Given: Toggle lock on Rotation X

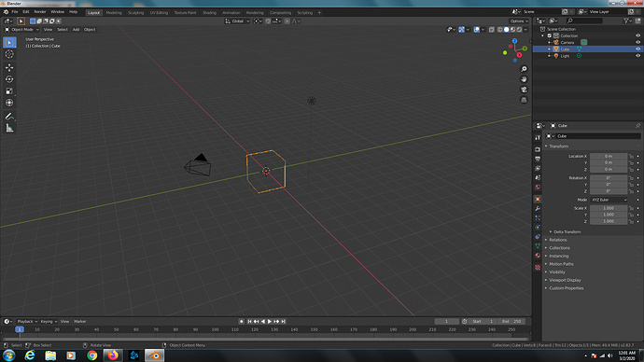Looking at the screenshot, I should [x=631, y=178].
